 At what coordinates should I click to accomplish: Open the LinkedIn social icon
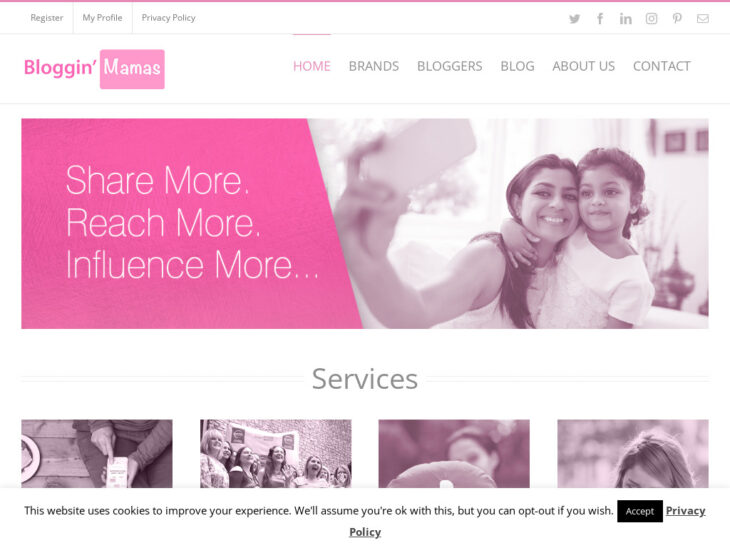click(x=625, y=19)
